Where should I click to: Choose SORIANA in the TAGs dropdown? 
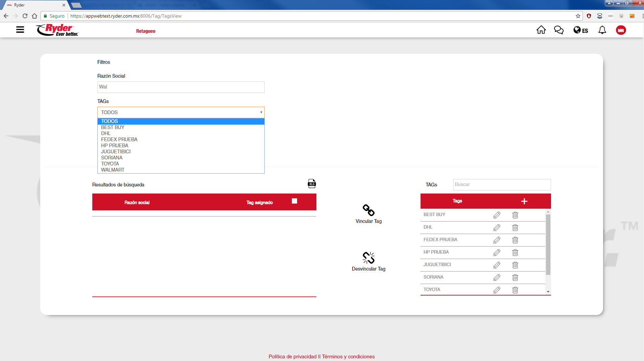pos(112,158)
